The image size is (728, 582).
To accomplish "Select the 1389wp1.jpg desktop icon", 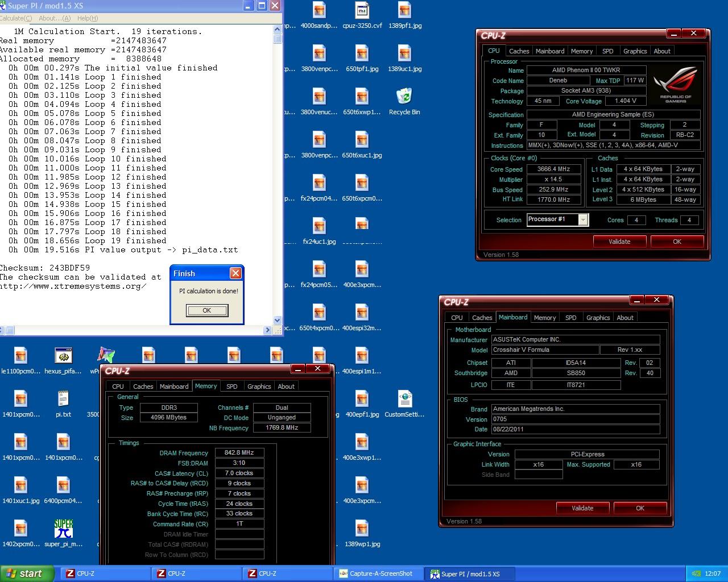I will pyautogui.click(x=362, y=534).
